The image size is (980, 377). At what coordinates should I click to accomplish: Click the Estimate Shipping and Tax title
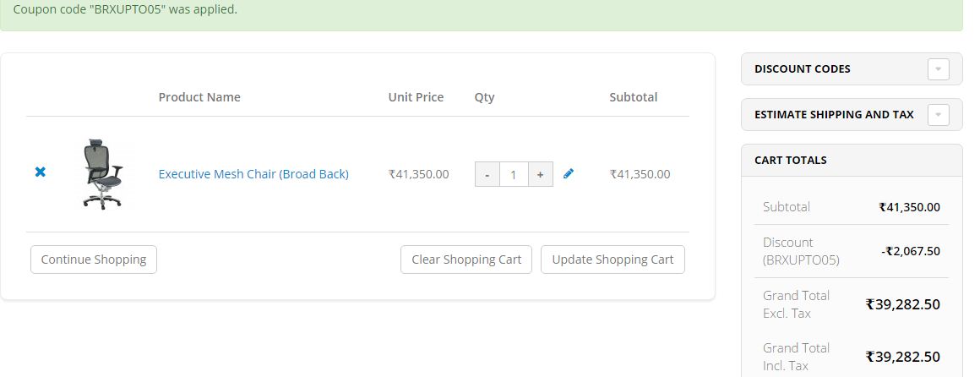click(x=834, y=115)
